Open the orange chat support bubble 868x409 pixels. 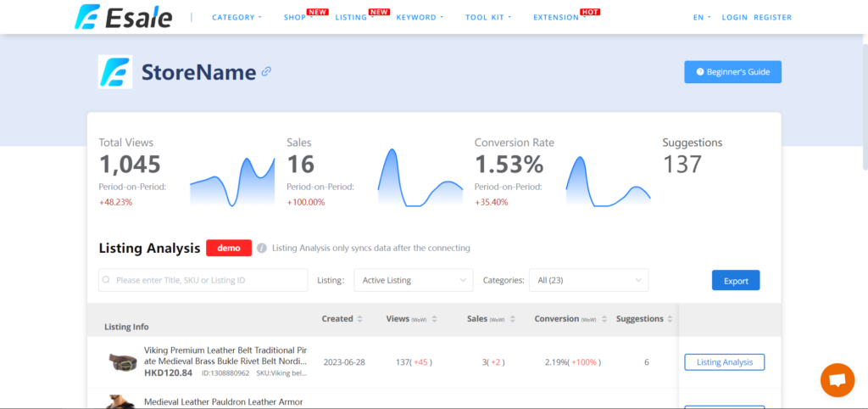[x=837, y=380]
